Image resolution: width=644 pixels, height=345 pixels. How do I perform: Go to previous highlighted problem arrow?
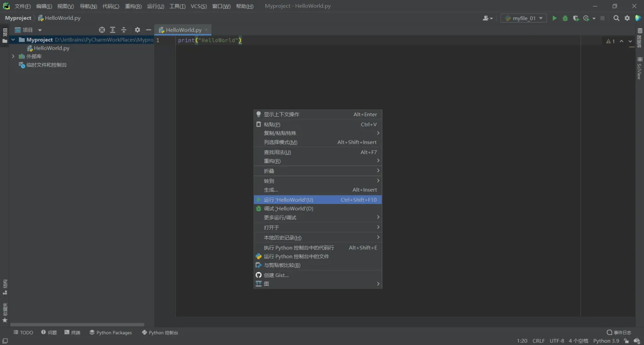(x=621, y=41)
